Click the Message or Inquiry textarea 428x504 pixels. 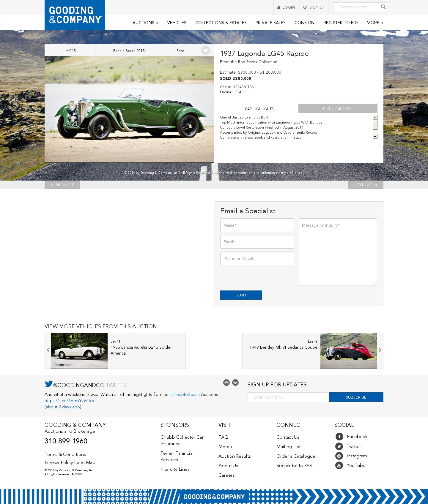[338, 252]
